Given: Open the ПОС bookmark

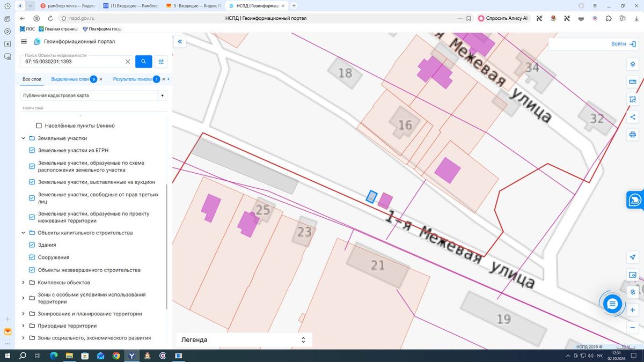Looking at the screenshot, I should [27, 29].
